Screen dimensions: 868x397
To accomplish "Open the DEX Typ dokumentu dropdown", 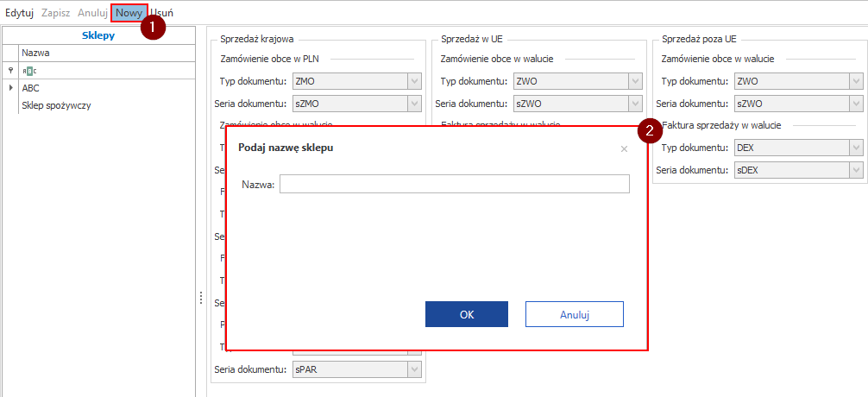I will point(855,148).
